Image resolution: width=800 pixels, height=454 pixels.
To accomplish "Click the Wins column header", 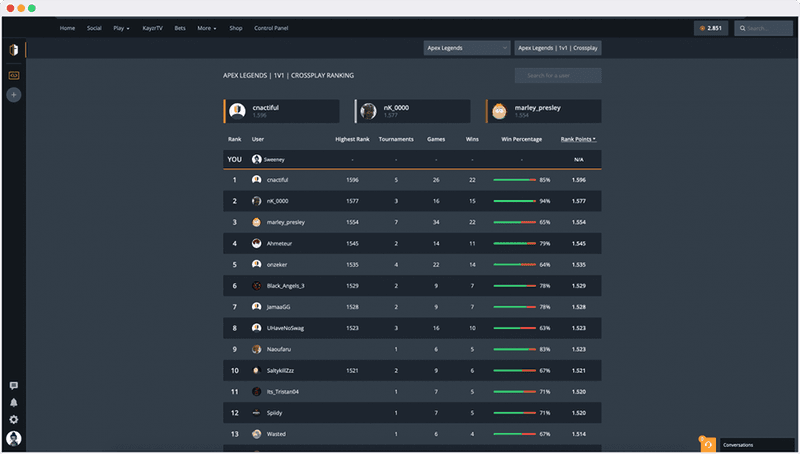I will coord(472,139).
